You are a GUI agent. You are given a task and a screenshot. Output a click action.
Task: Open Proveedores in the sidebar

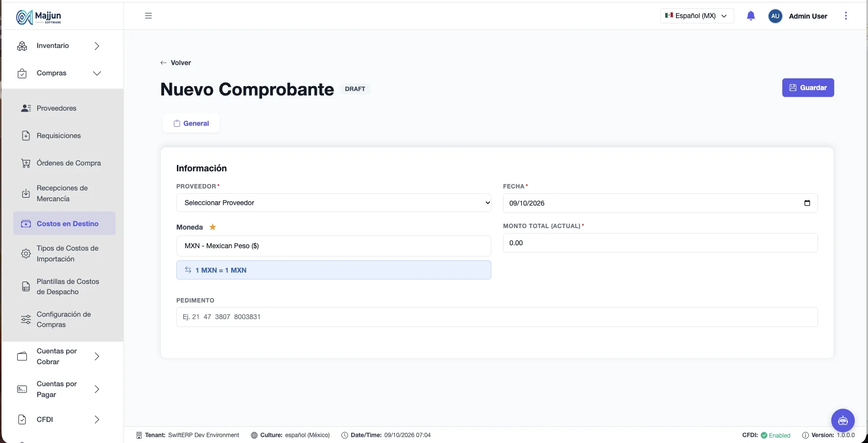pyautogui.click(x=56, y=108)
